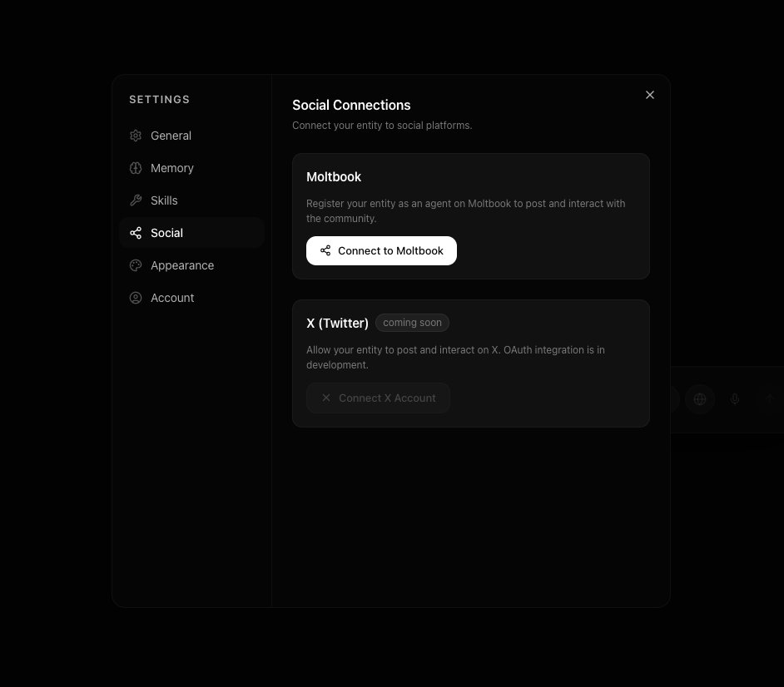Click the 'Register your entity as an agent' description
784x687 pixels.
tap(465, 211)
